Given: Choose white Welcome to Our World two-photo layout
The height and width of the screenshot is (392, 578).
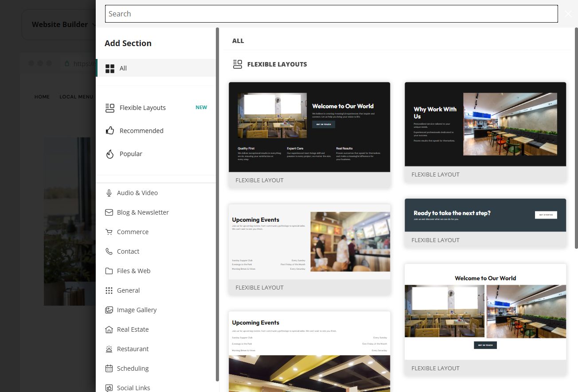Looking at the screenshot, I should pyautogui.click(x=485, y=320).
